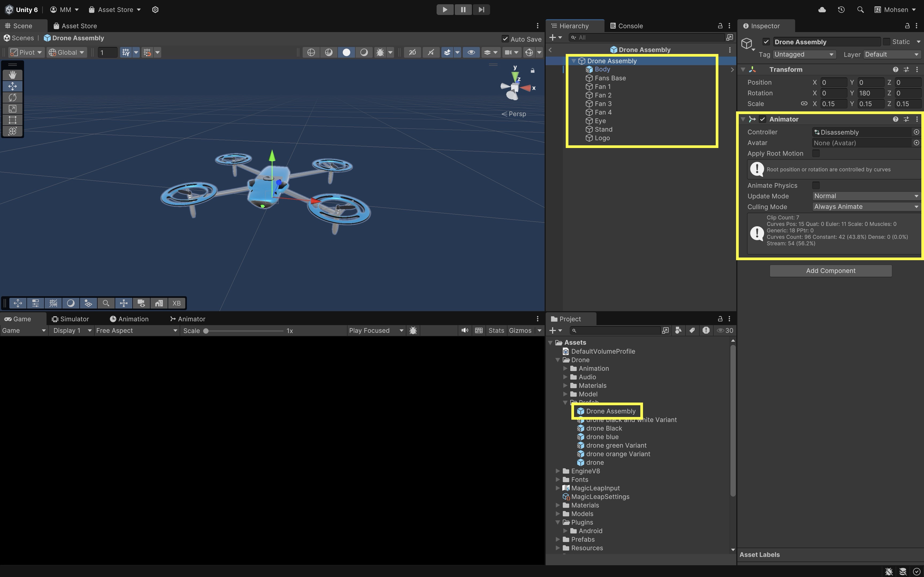
Task: Enable the Apply Root Motion checkbox
Action: (816, 153)
